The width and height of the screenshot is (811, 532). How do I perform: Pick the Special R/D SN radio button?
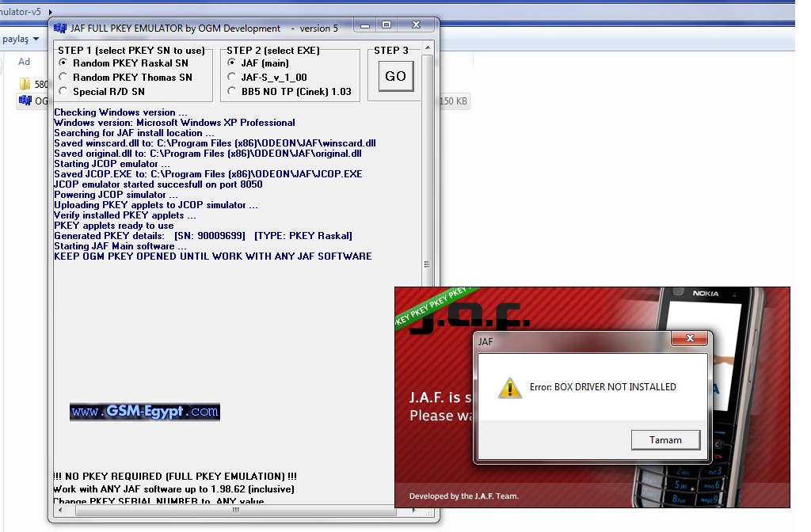click(x=63, y=92)
